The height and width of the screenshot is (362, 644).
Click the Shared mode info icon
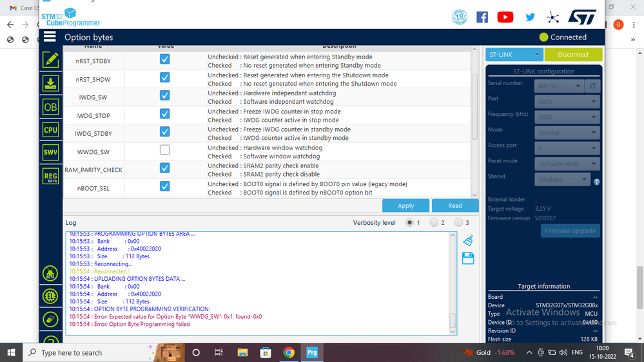coord(597,182)
